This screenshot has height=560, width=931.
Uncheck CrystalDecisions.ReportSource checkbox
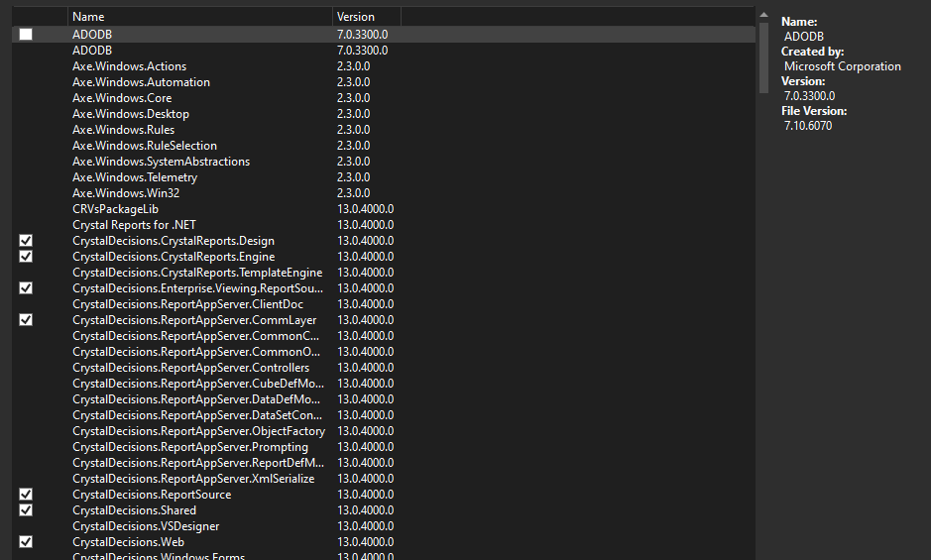[x=26, y=494]
